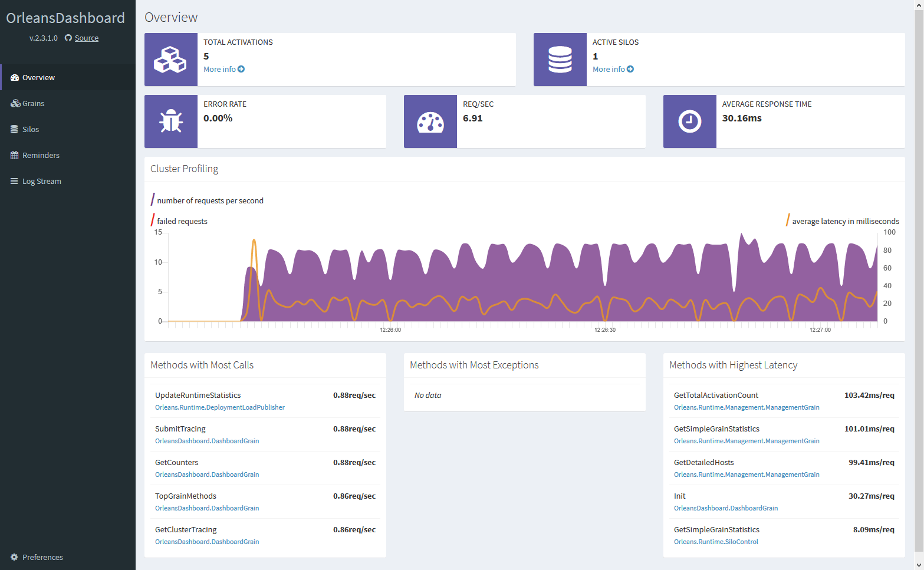
Task: Open the Grains page in sidebar
Action: (x=33, y=104)
